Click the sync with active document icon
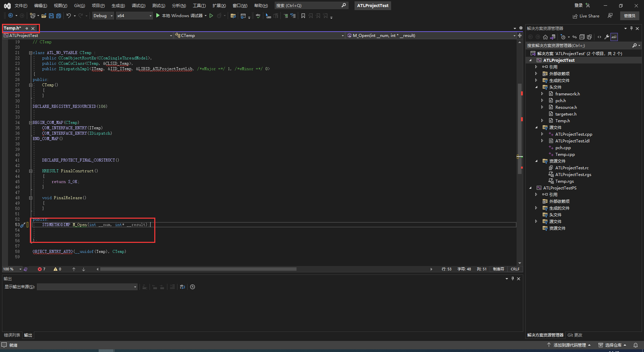 575,37
